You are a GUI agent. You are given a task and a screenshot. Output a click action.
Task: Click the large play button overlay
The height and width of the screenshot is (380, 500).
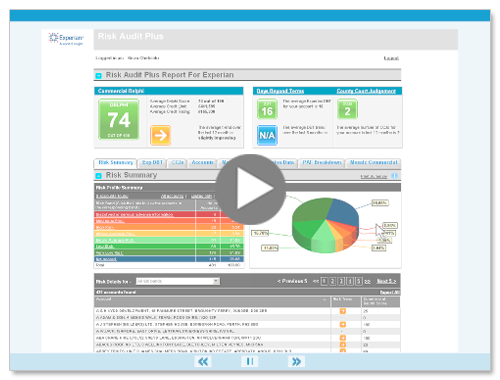tap(250, 189)
